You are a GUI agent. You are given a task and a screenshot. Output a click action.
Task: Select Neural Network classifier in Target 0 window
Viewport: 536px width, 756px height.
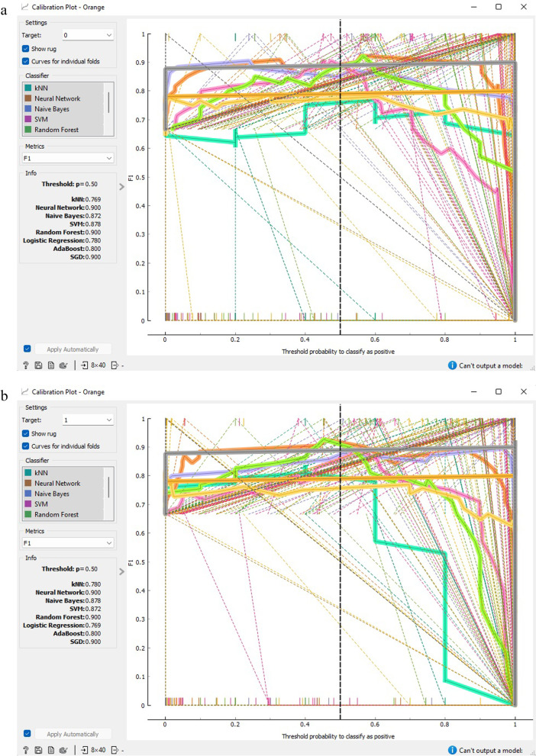click(x=63, y=98)
